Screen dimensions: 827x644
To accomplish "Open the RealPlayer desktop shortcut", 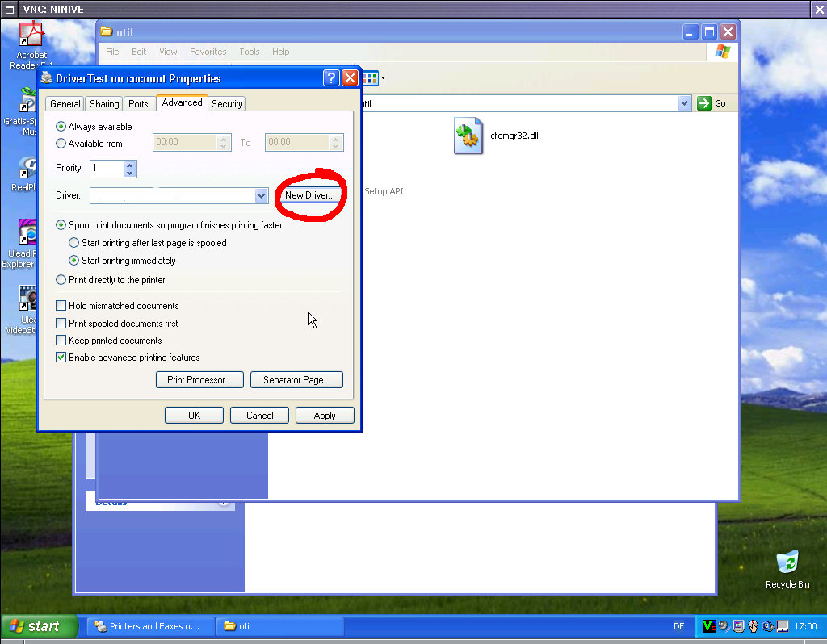I will [29, 168].
